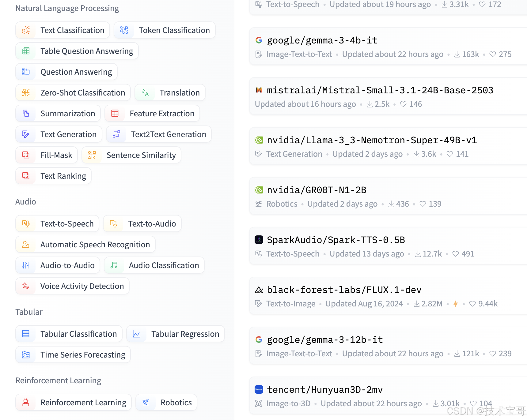
Task: Click the Google logo beside gemma-3-4b-it
Action: coord(259,40)
